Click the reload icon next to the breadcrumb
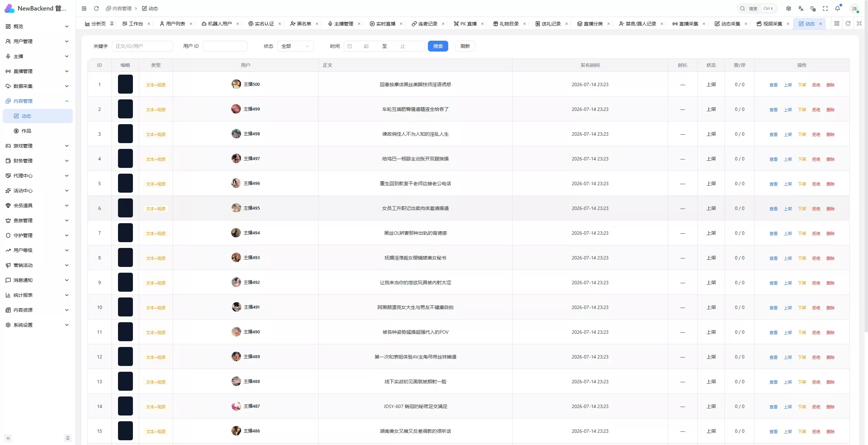 (x=96, y=8)
